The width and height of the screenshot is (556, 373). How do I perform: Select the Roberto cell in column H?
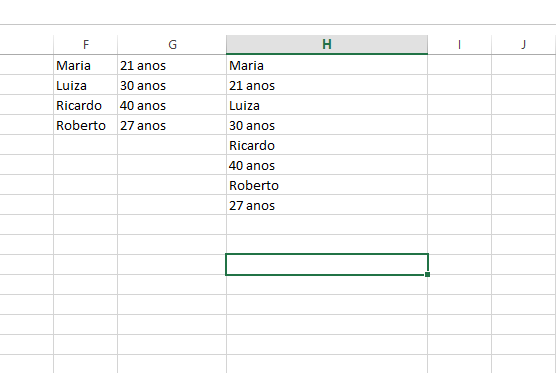(x=327, y=185)
